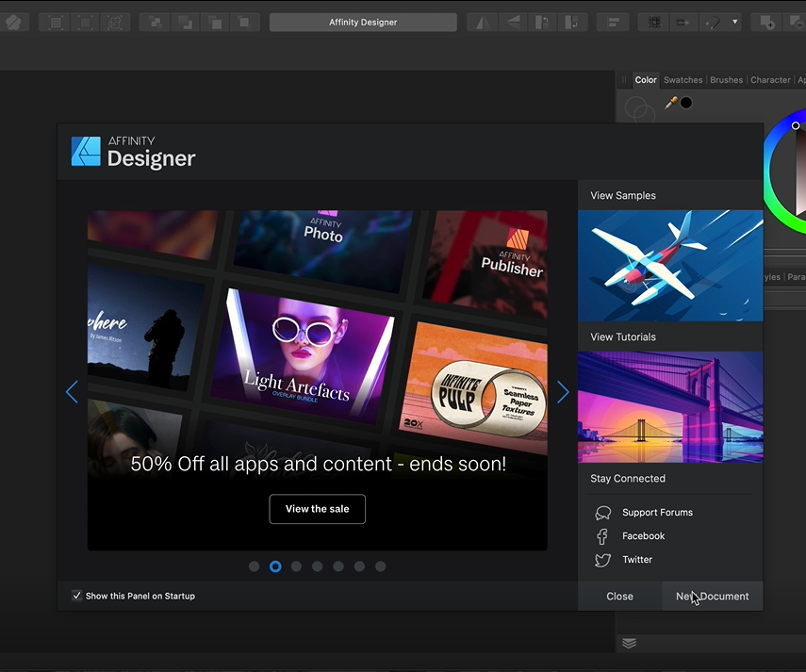
Task: Select the sixth carousel page dot
Action: (359, 566)
